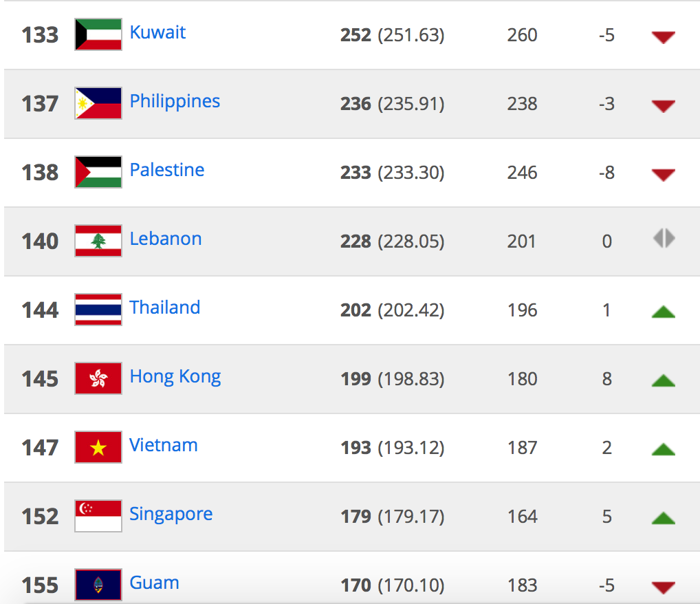Click Kuwait's red down arrow indicator
700x604 pixels.
[663, 37]
